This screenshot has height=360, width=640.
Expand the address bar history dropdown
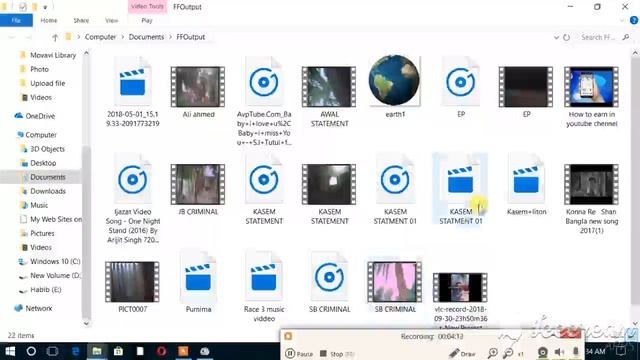556,37
